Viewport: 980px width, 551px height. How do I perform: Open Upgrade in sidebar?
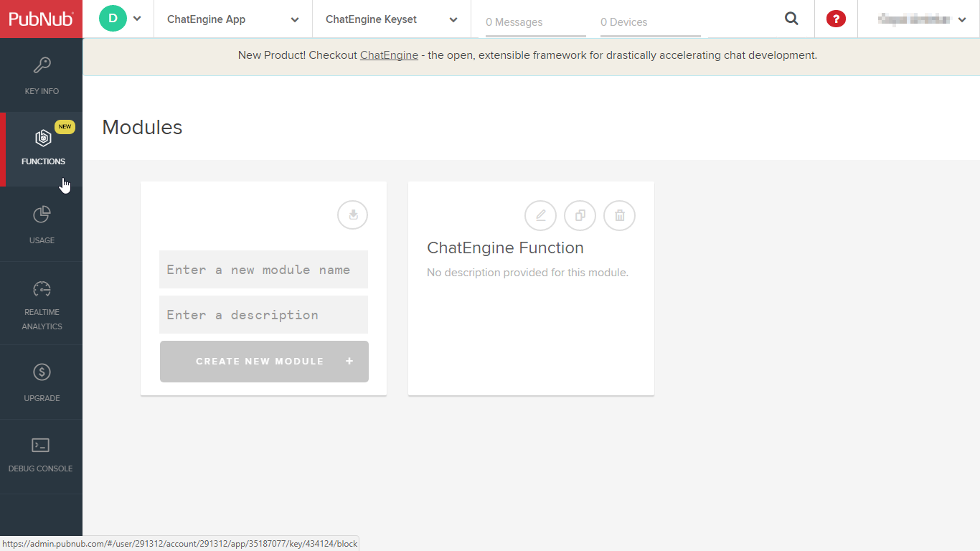pyautogui.click(x=42, y=382)
